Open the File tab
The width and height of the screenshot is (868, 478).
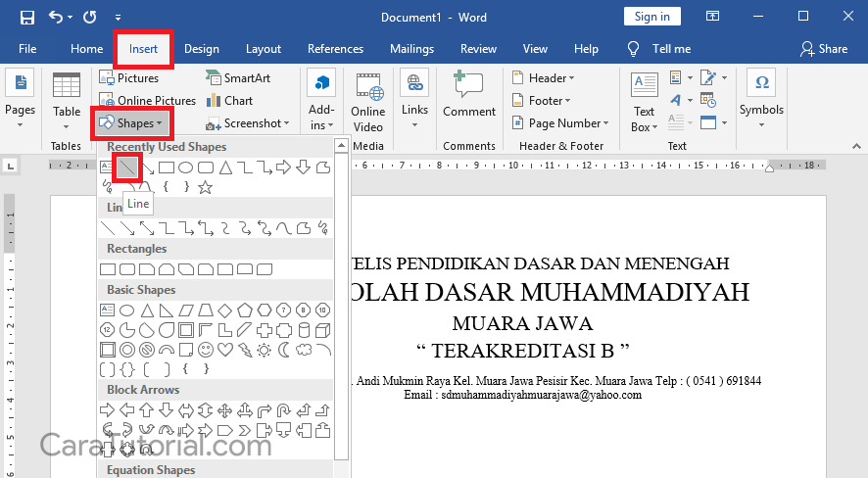27,49
